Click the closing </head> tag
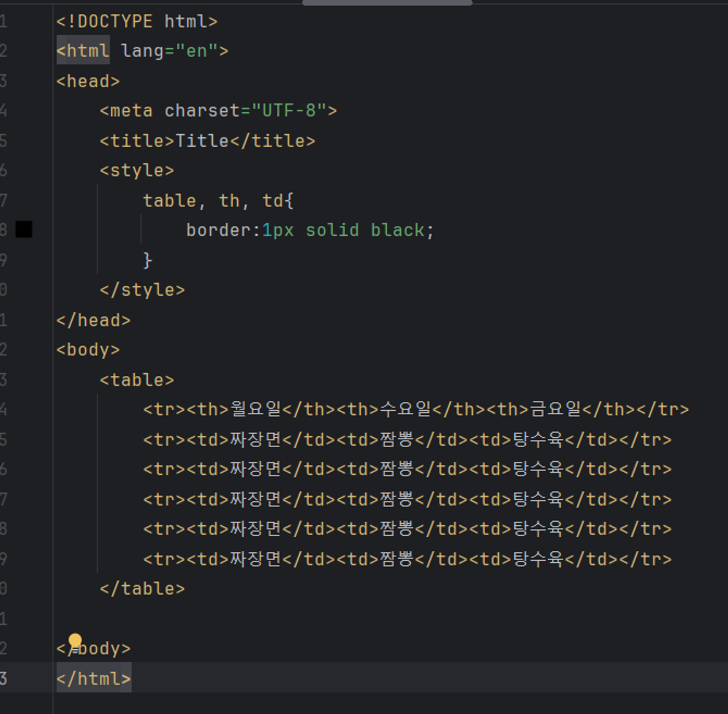The width and height of the screenshot is (728, 714). point(93,321)
